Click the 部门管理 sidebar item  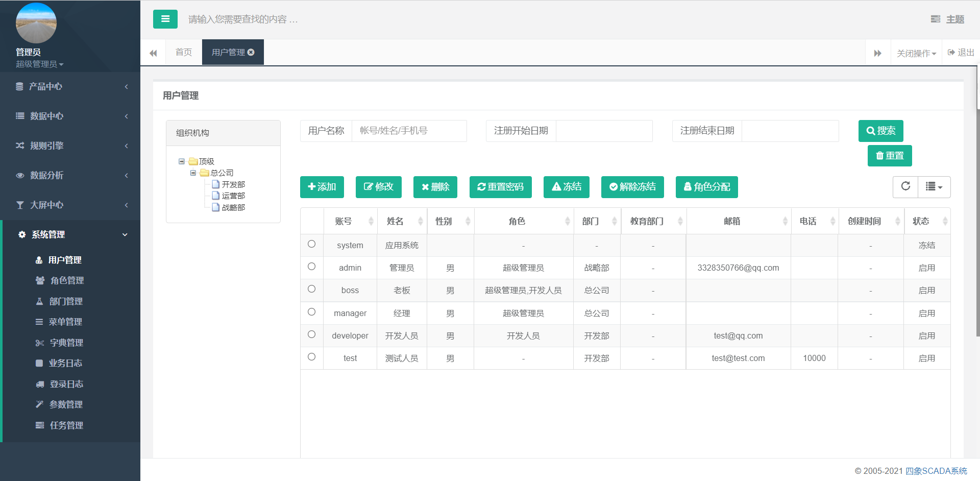[x=65, y=301]
